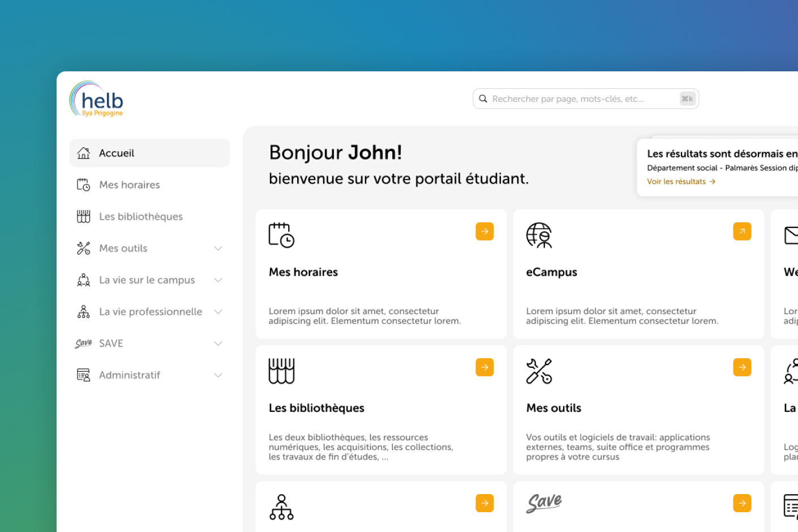This screenshot has height=532, width=798.
Task: Click the Save logo icon on card
Action: [544, 503]
